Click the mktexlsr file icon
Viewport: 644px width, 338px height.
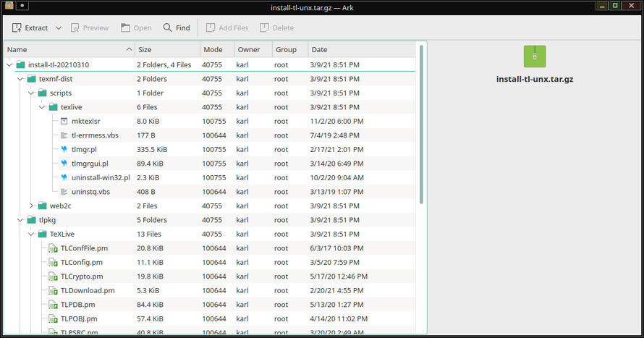64,121
